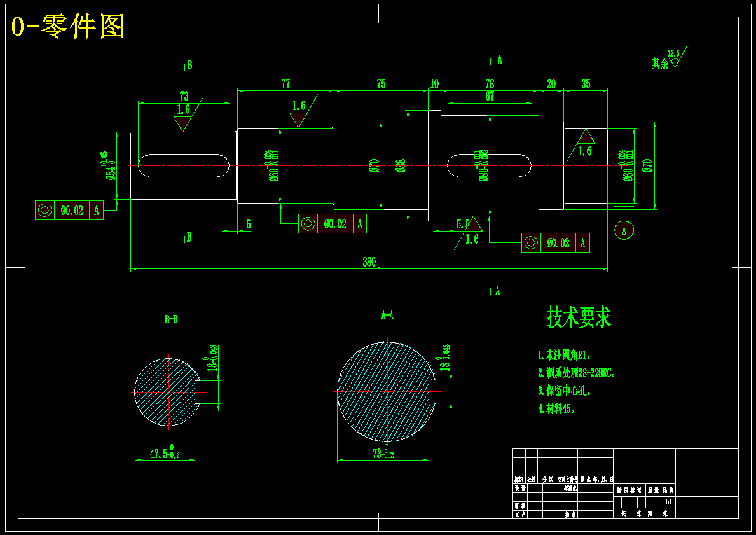Click the overall length dimension "380"
Screen dimensions: 756x535
point(370,263)
